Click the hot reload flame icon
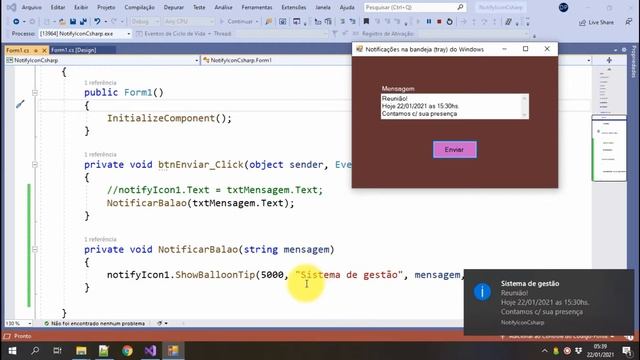The width and height of the screenshot is (640, 360). 269,22
